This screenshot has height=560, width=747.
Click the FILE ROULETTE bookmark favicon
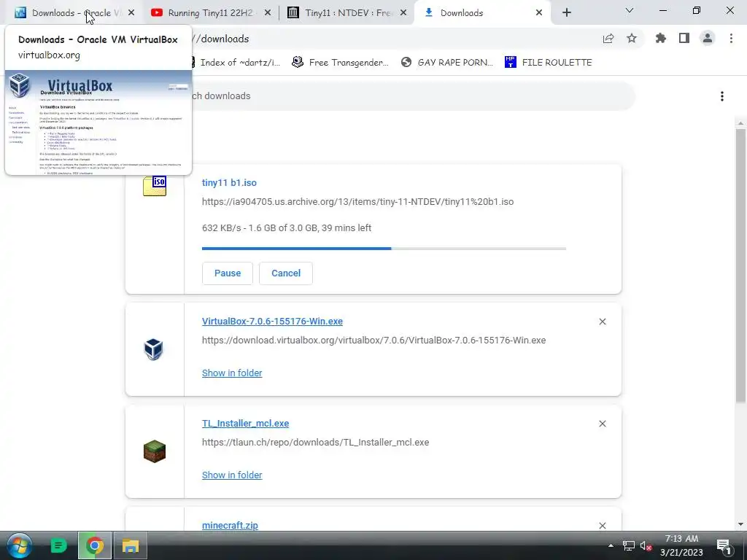click(x=510, y=63)
